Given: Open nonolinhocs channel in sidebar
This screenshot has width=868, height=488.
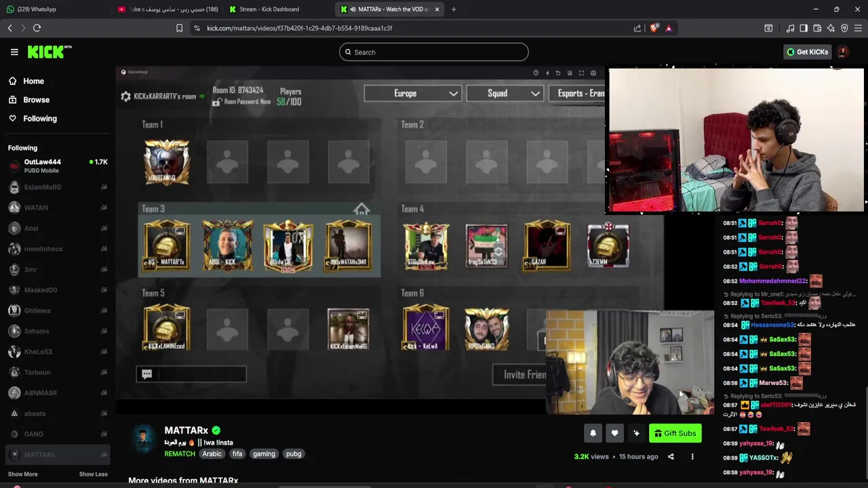Looking at the screenshot, I should pos(57,249).
